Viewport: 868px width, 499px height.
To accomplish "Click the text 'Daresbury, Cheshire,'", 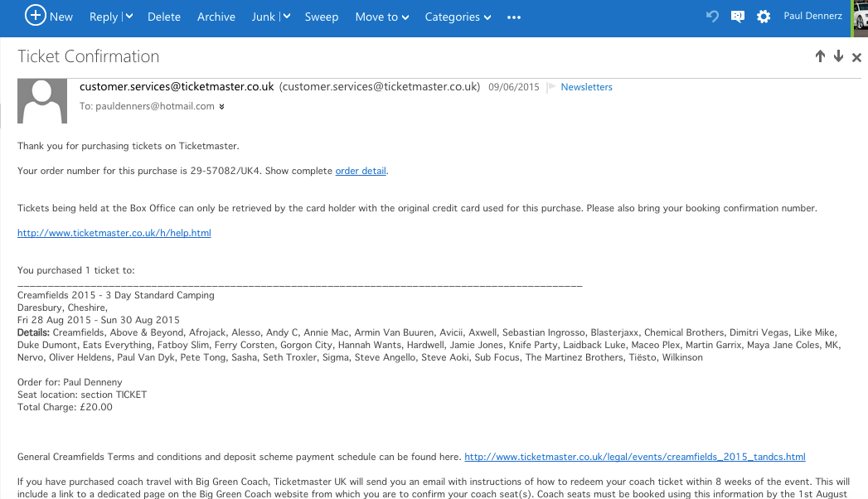I will 62,308.
